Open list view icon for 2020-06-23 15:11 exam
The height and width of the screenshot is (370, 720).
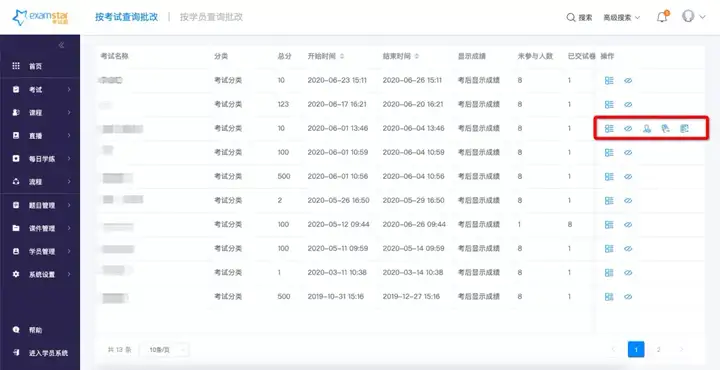pos(609,80)
